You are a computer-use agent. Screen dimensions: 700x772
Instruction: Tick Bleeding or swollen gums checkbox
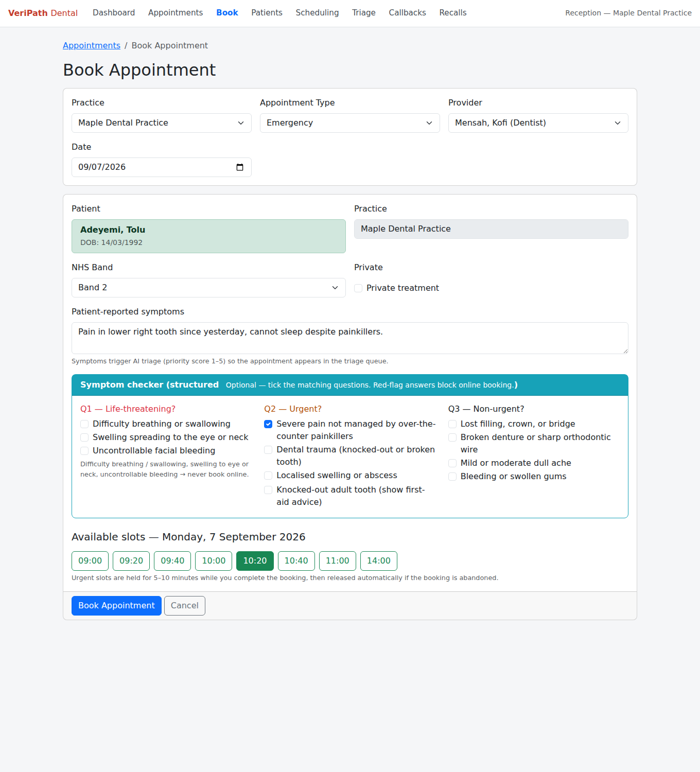coord(452,477)
